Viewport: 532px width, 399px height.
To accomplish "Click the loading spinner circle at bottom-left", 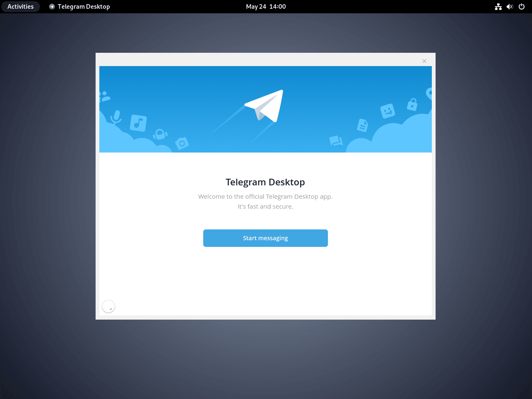I will 108,307.
